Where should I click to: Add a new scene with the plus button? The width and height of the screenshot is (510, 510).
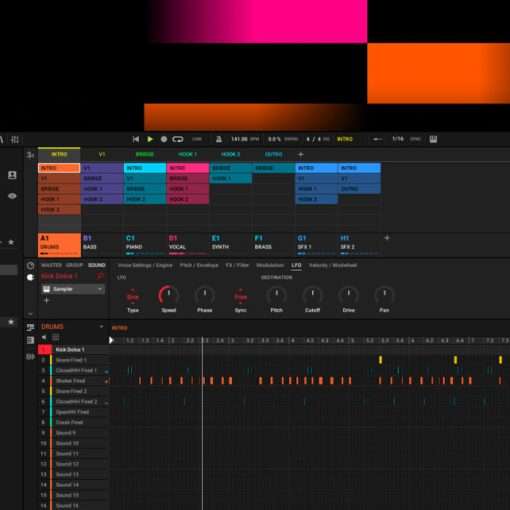point(301,155)
